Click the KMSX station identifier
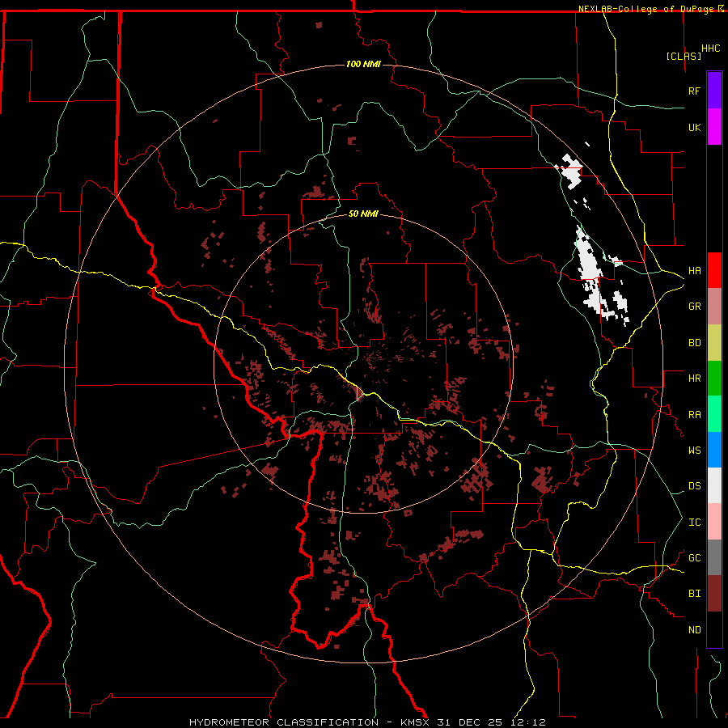This screenshot has width=728, height=728. [x=416, y=722]
